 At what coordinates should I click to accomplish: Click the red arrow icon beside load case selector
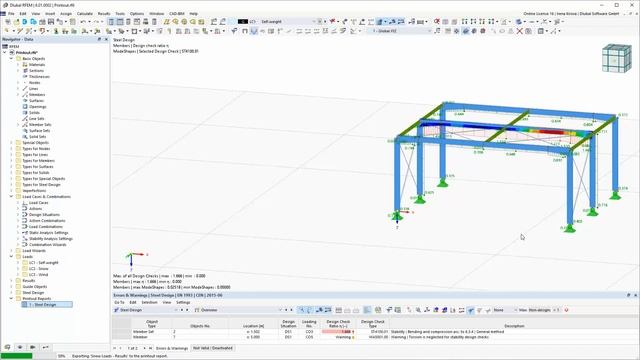[x=333, y=21]
